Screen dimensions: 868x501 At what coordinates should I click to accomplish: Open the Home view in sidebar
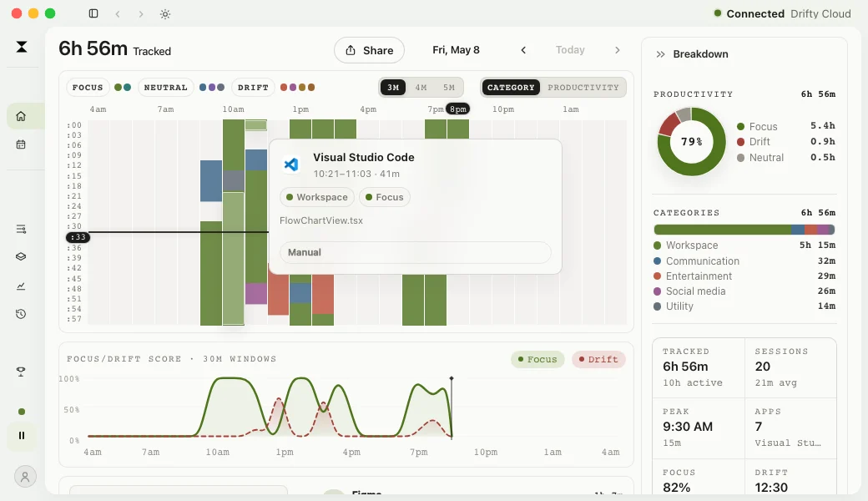[x=21, y=116]
